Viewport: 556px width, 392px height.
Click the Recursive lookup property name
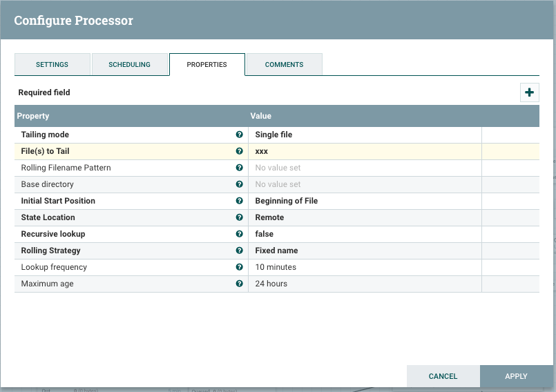[x=53, y=234]
